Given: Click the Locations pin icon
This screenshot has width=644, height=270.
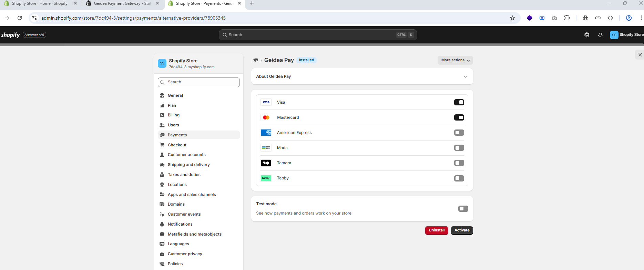Looking at the screenshot, I should pyautogui.click(x=162, y=185).
